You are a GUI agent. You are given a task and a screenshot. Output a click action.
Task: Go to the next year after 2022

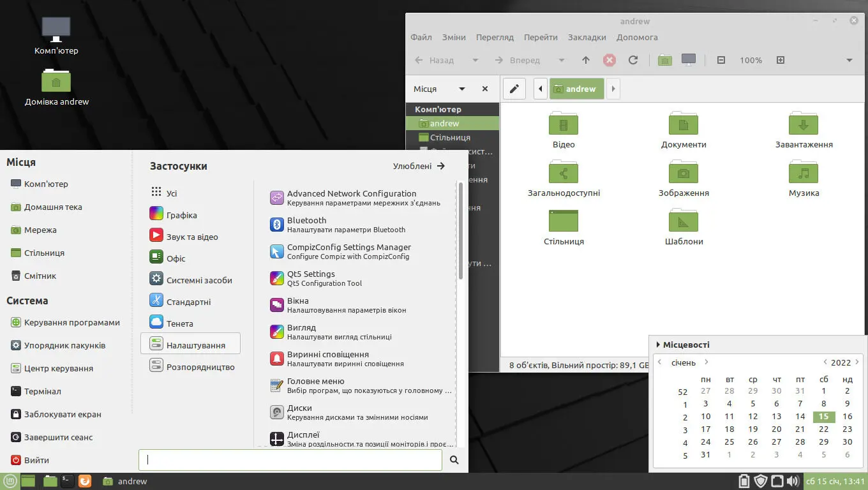click(858, 362)
